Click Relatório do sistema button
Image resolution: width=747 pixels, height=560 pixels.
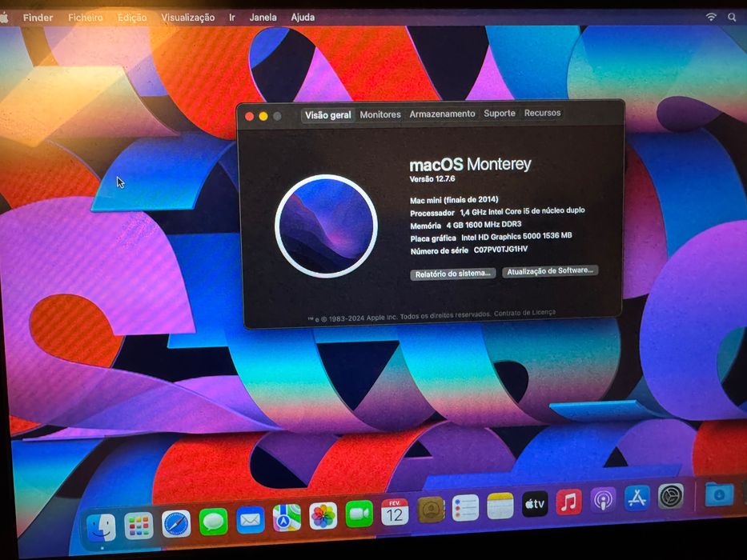click(452, 274)
